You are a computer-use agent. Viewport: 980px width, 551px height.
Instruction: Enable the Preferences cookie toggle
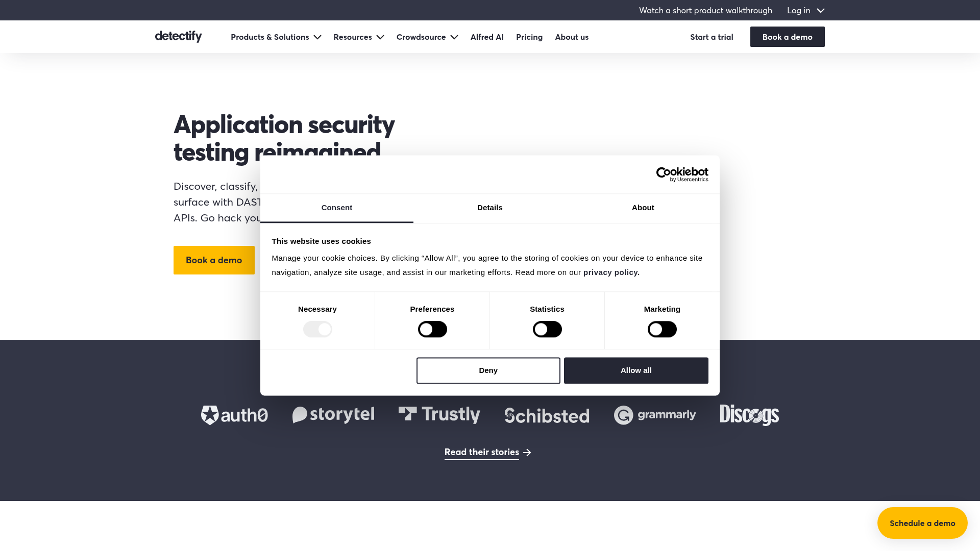click(x=432, y=329)
